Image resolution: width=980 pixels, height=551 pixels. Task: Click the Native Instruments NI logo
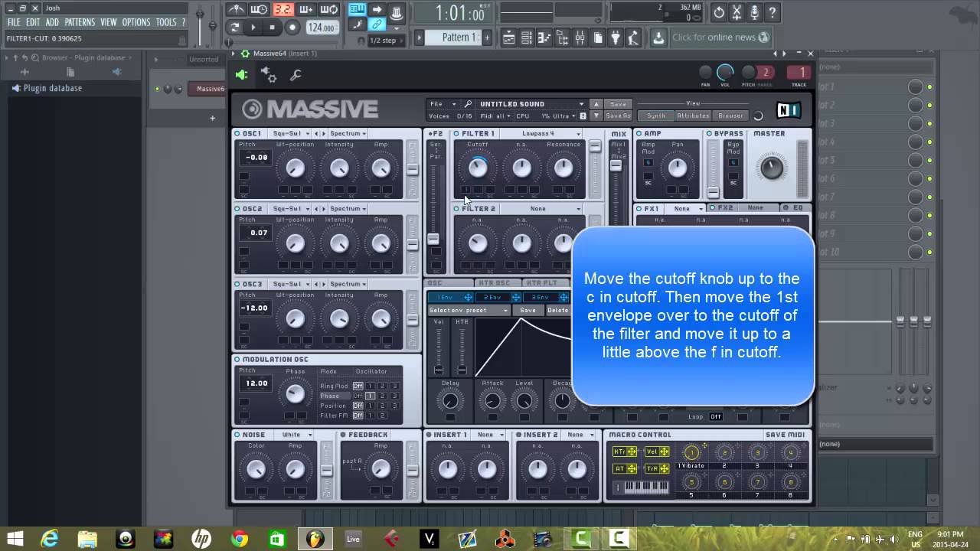coord(788,110)
